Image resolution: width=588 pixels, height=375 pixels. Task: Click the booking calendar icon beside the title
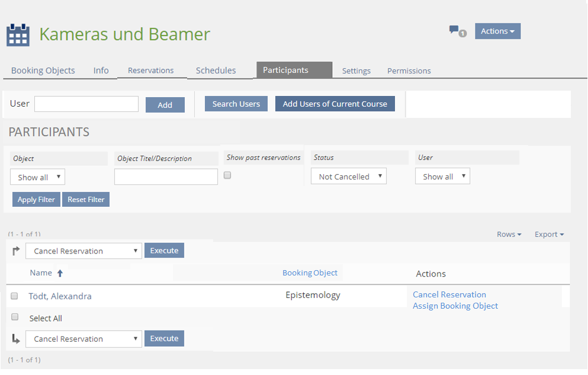18,35
